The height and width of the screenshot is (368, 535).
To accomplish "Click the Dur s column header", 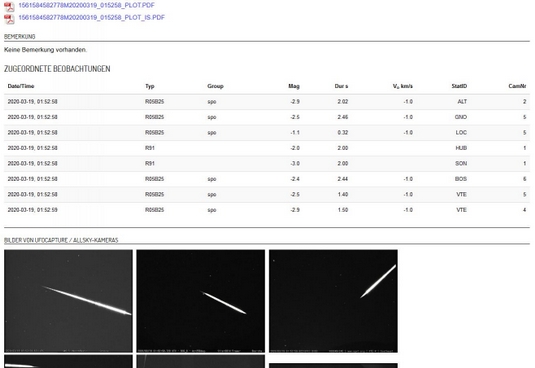I will pyautogui.click(x=341, y=86).
